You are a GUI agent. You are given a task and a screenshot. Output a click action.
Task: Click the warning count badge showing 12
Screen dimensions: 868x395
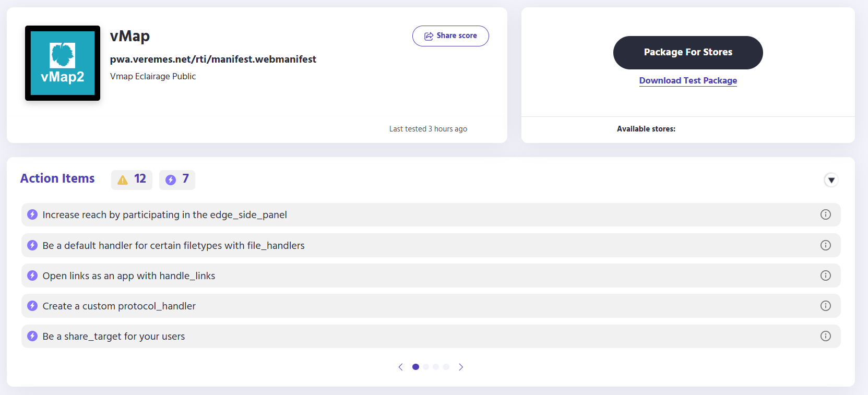coord(132,179)
